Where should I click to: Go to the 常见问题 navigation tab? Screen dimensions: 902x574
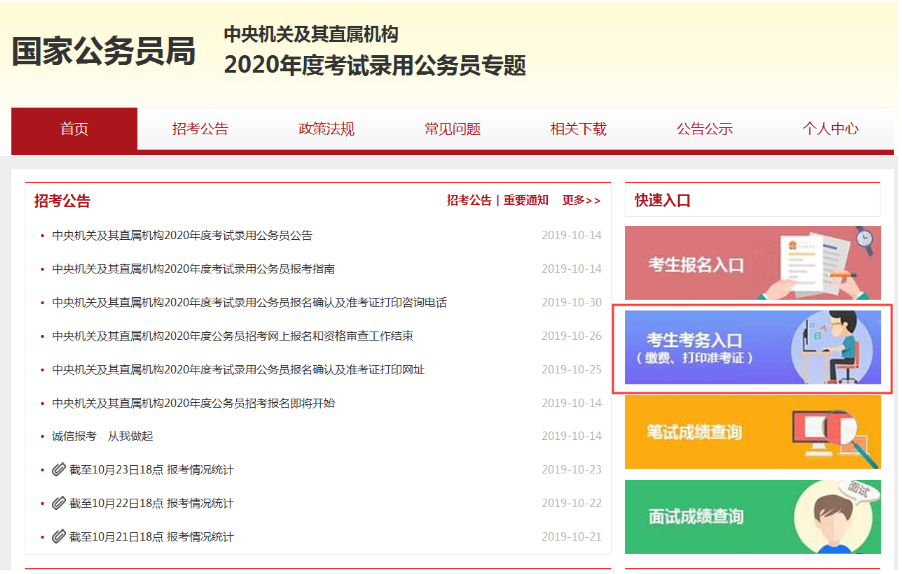(x=452, y=129)
